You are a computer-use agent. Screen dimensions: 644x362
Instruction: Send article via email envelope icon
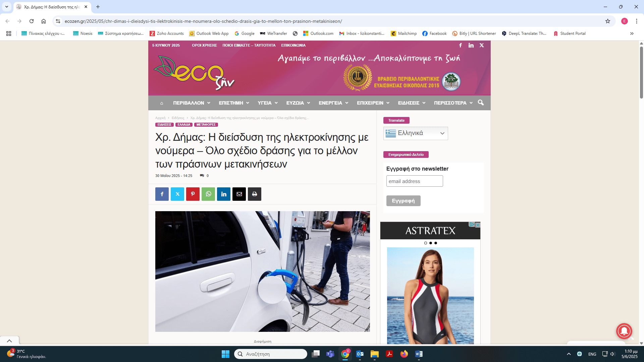pyautogui.click(x=239, y=194)
